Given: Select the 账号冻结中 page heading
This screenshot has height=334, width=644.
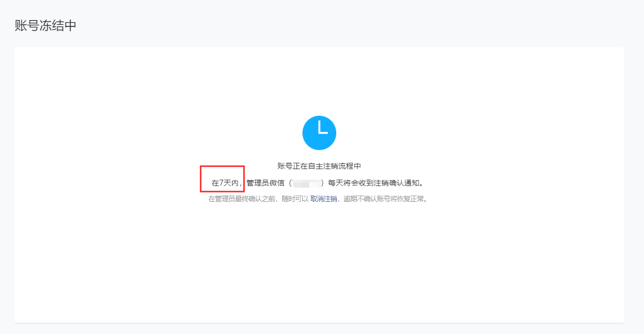Looking at the screenshot, I should [x=45, y=25].
